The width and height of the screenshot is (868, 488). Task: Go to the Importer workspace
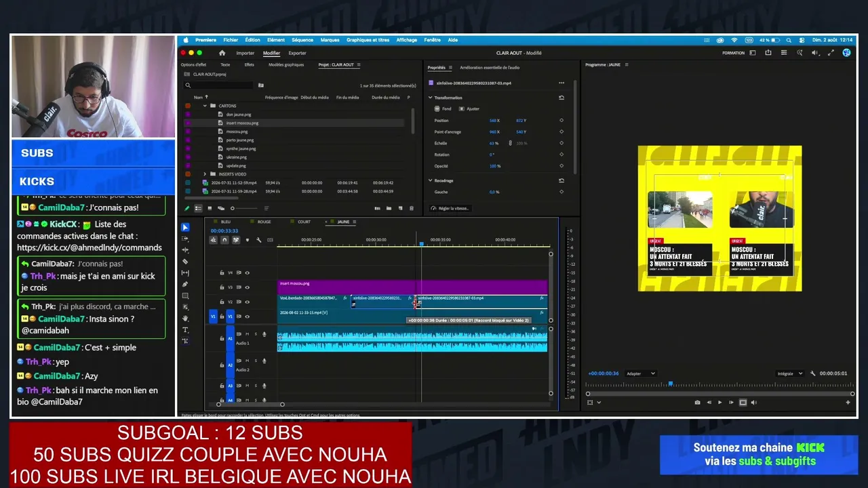[x=245, y=53]
